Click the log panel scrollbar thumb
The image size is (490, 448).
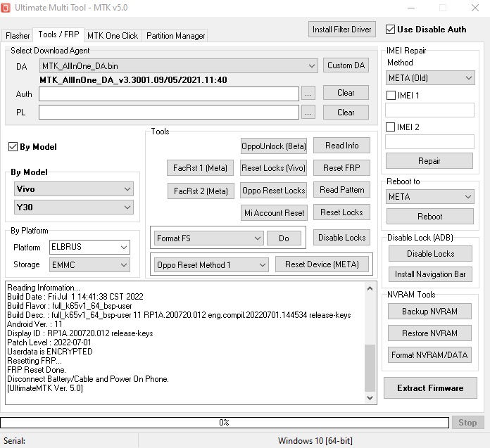(370, 368)
